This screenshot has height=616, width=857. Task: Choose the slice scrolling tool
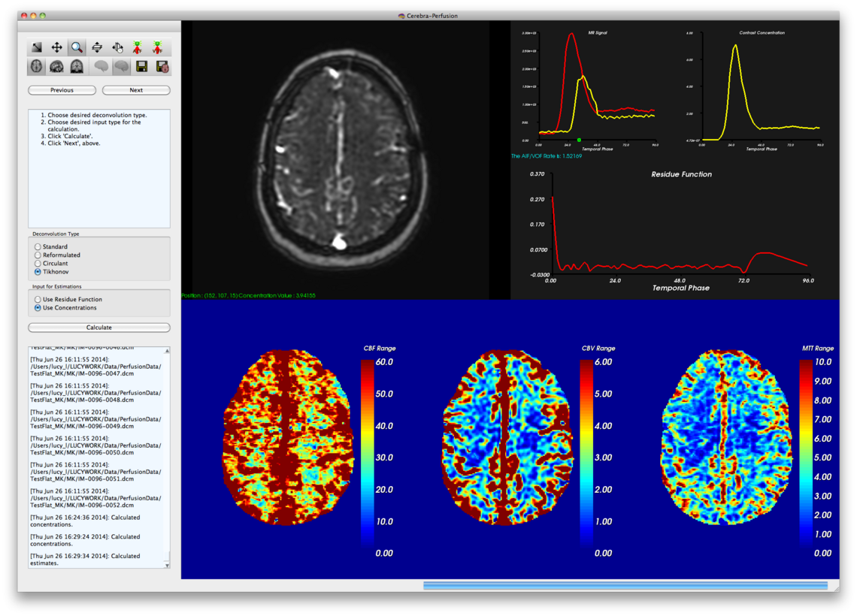97,47
